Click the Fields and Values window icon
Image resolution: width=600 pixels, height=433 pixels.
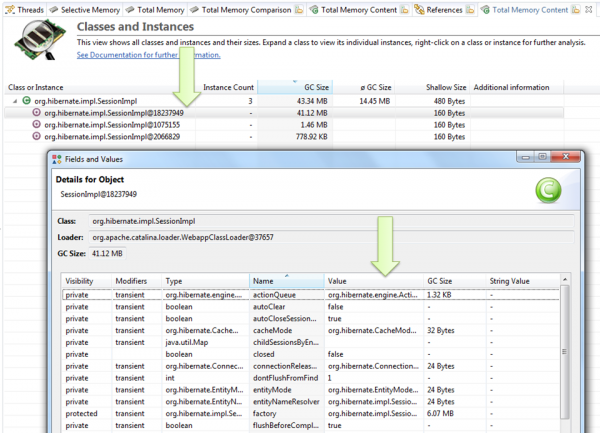pyautogui.click(x=57, y=159)
